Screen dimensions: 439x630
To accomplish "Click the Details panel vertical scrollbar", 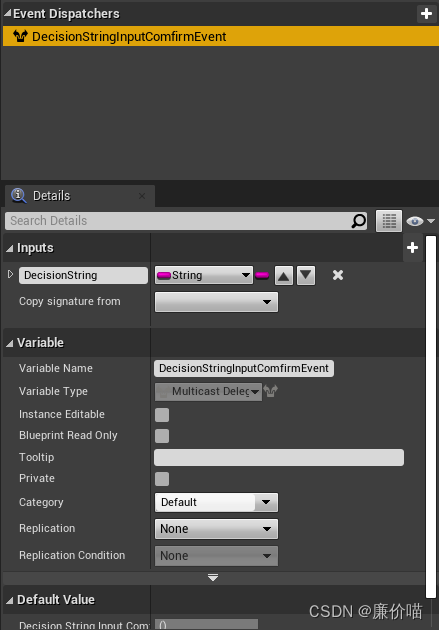I will tap(431, 417).
